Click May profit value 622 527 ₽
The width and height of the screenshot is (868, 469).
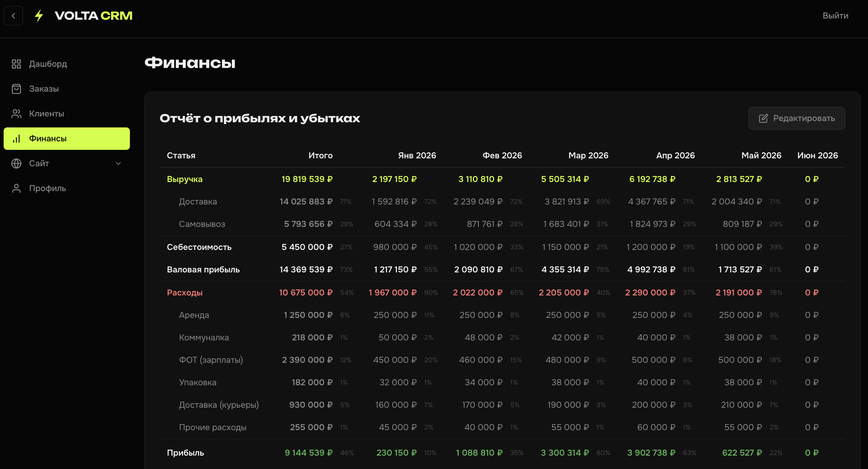(742, 453)
